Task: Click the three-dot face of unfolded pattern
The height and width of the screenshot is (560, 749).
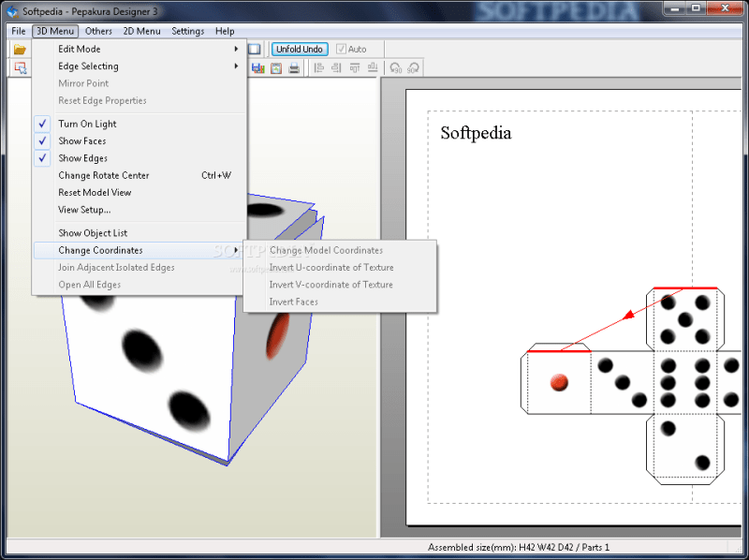Action: click(x=622, y=382)
